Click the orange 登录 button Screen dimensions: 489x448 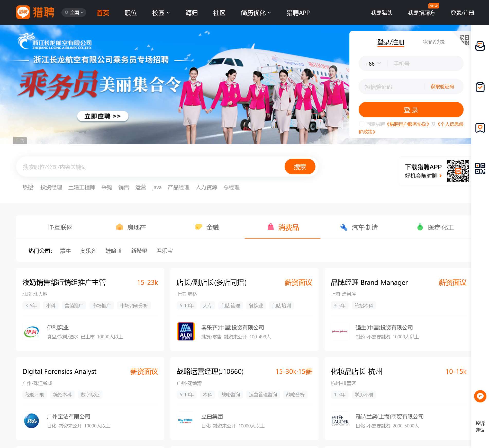click(411, 110)
